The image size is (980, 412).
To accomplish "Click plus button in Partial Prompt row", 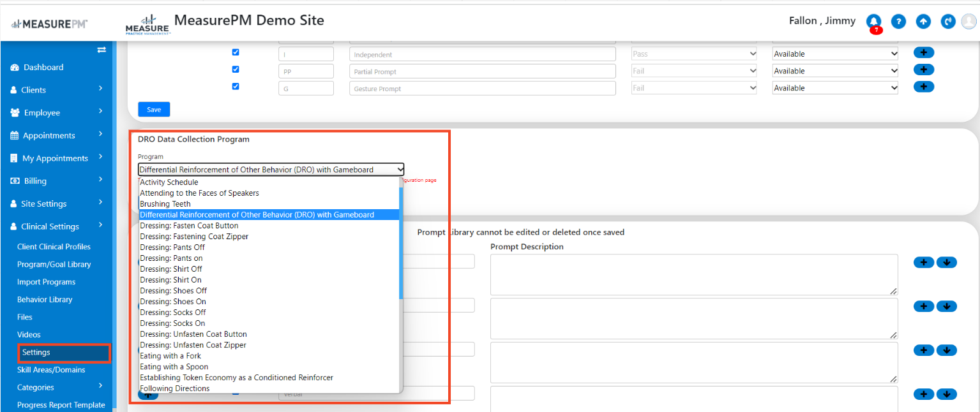I will [x=924, y=70].
